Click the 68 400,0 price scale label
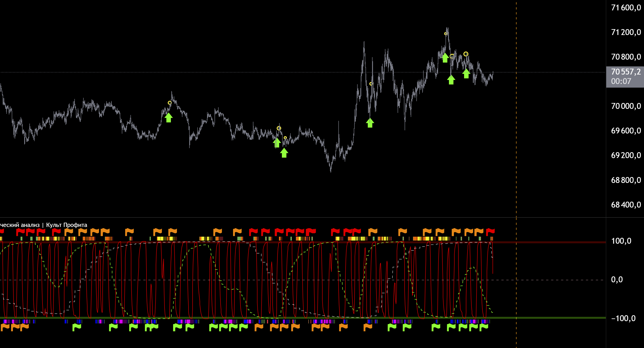Viewport: 644px width, 348px height. click(626, 205)
